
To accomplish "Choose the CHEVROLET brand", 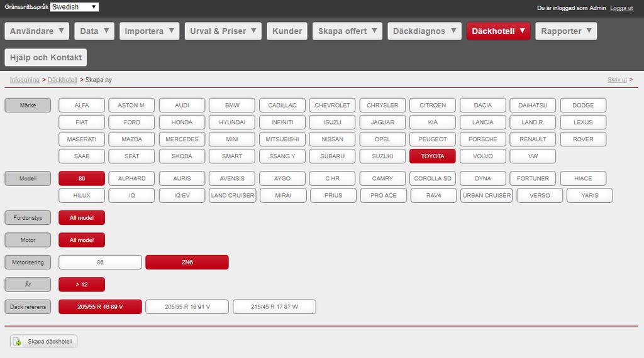I will tap(332, 105).
